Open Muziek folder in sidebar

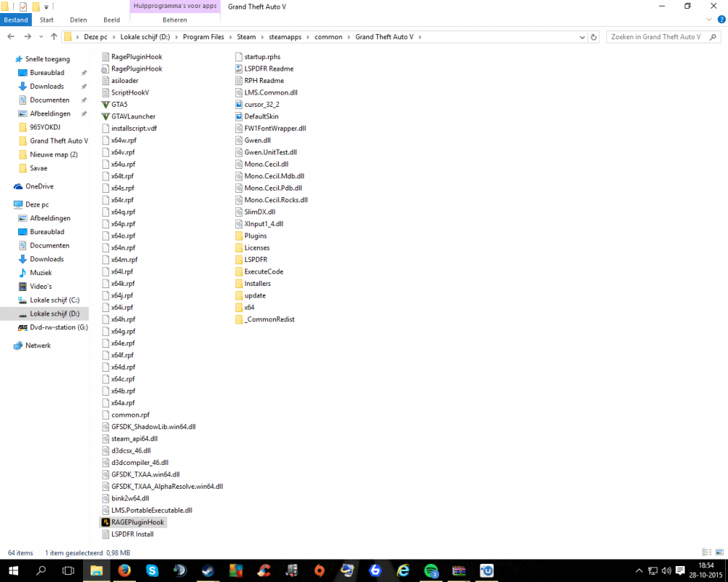coord(36,272)
